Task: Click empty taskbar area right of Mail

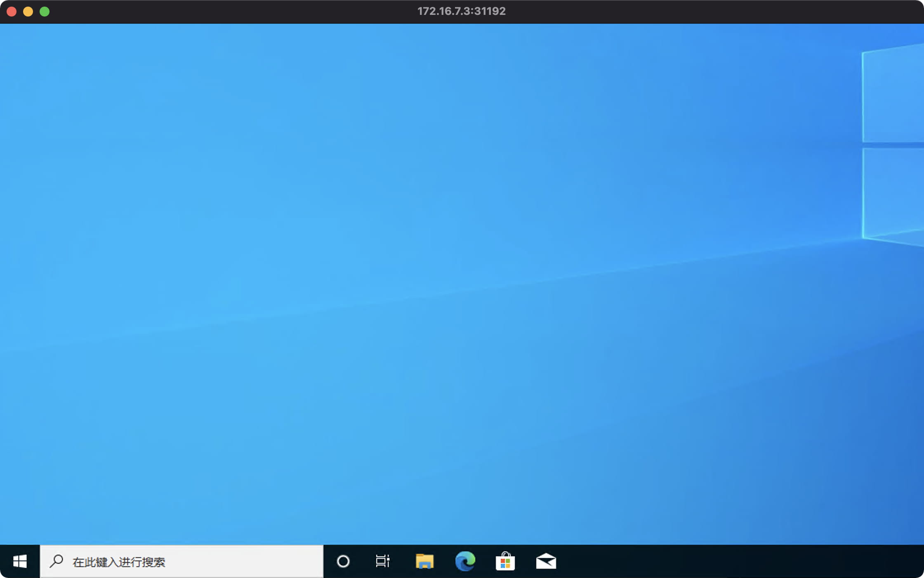Action: point(742,561)
